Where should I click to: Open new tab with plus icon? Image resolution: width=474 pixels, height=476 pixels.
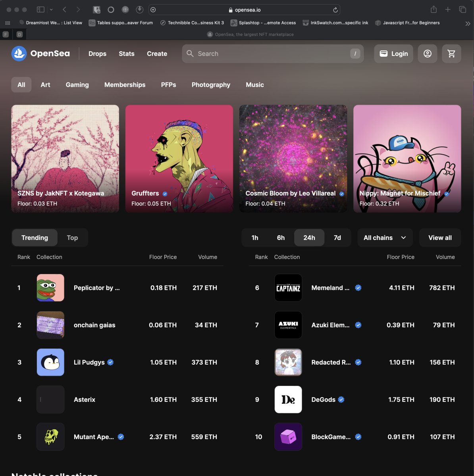pos(448,10)
